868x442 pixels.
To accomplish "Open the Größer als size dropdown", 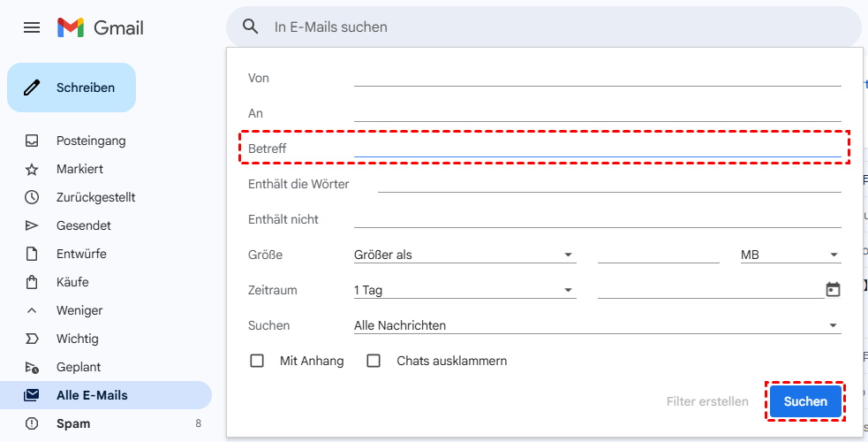I will 464,255.
